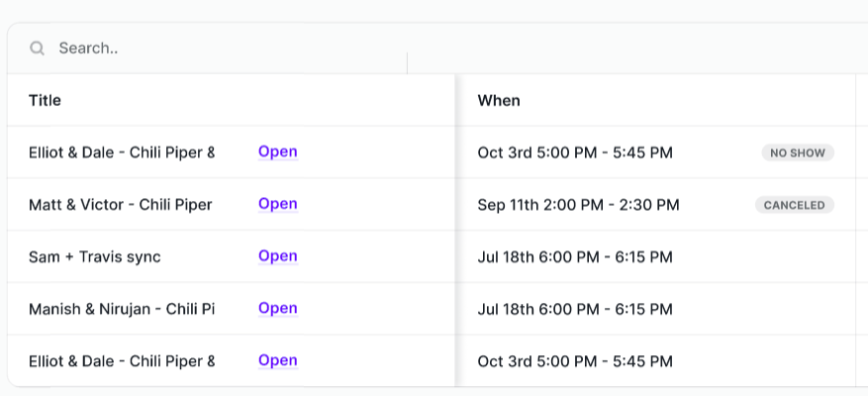Open the Matt & Victor meeting link
868x396 pixels.
(x=278, y=204)
